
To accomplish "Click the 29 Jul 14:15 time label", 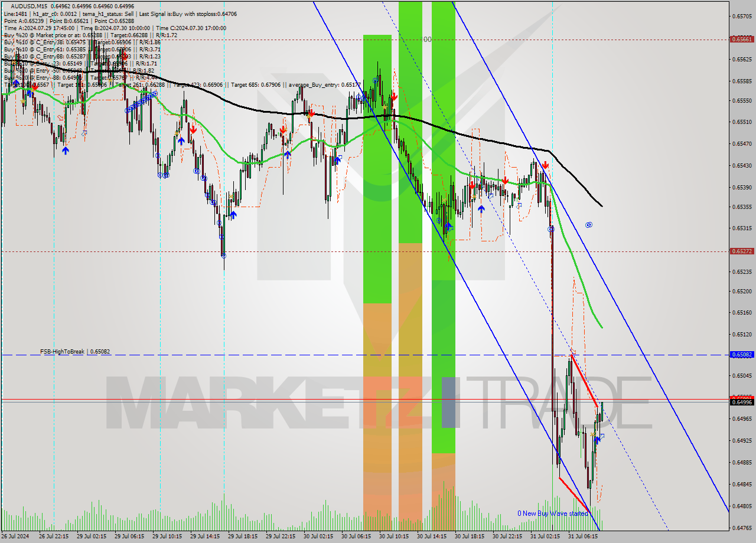I will point(204,537).
